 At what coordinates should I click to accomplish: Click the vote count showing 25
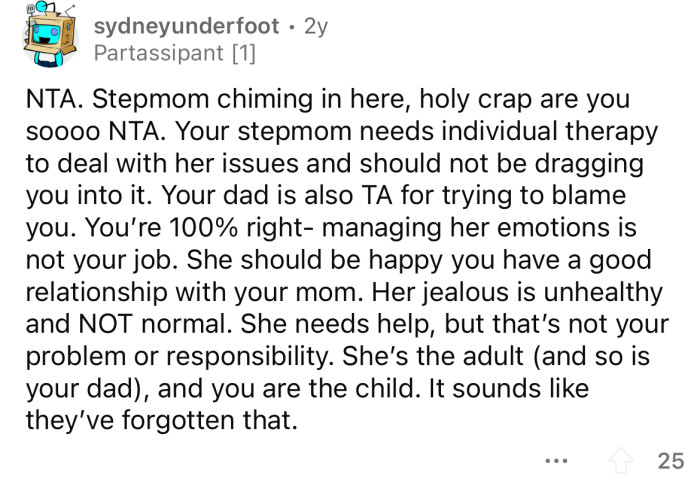coord(668,460)
